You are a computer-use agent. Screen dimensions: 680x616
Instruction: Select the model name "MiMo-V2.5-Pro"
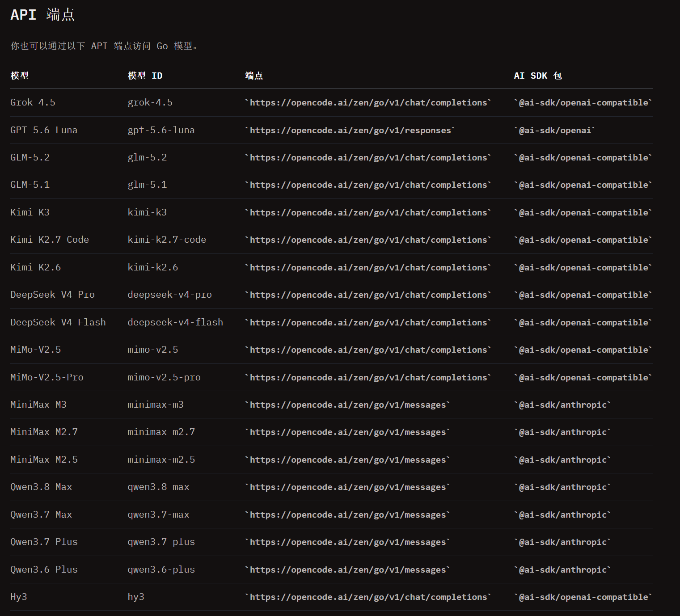47,377
